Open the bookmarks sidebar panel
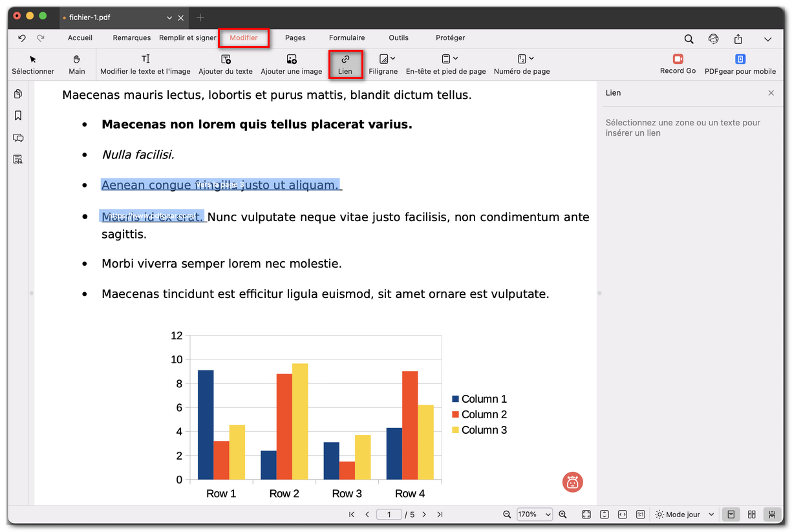Viewport: 792px width, 532px height. [18, 116]
